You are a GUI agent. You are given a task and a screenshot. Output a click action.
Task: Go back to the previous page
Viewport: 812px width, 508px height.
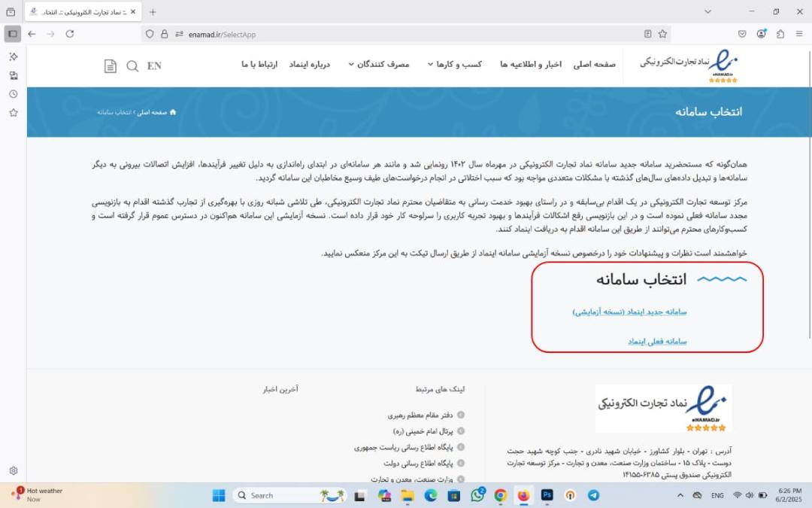(x=32, y=34)
